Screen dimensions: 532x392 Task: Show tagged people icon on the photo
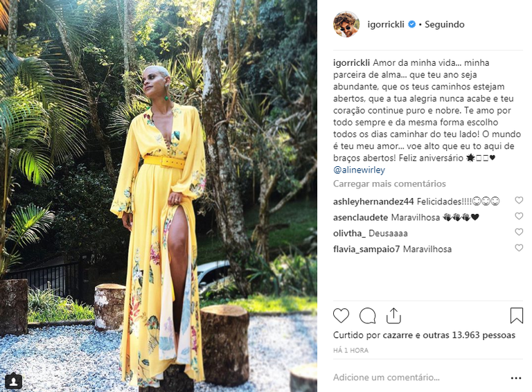click(13, 382)
